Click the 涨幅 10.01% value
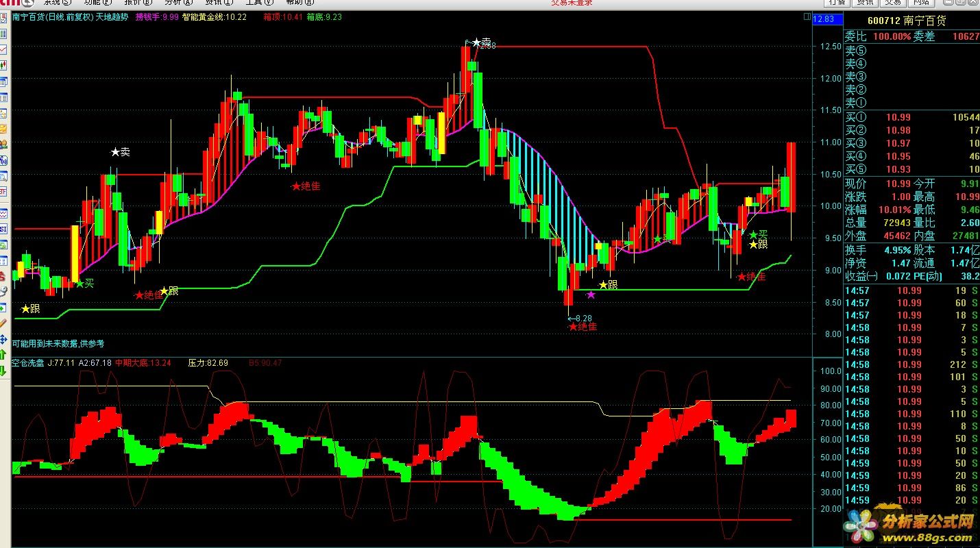The image size is (980, 548). (894, 210)
